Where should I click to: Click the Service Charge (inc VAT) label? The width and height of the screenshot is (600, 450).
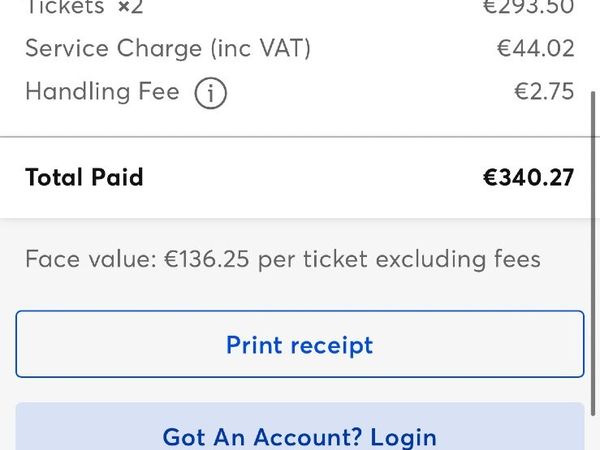[x=168, y=49]
